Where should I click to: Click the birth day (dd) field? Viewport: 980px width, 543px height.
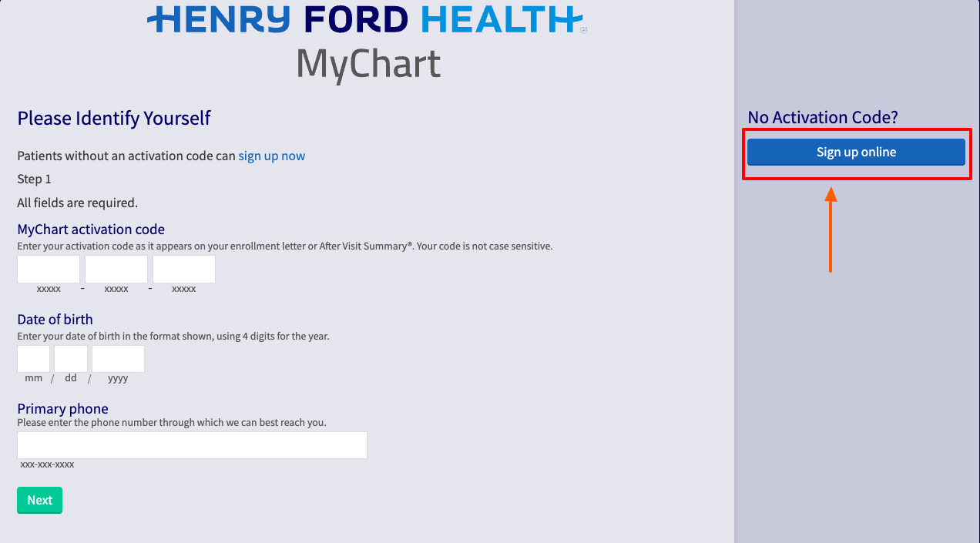tap(71, 359)
